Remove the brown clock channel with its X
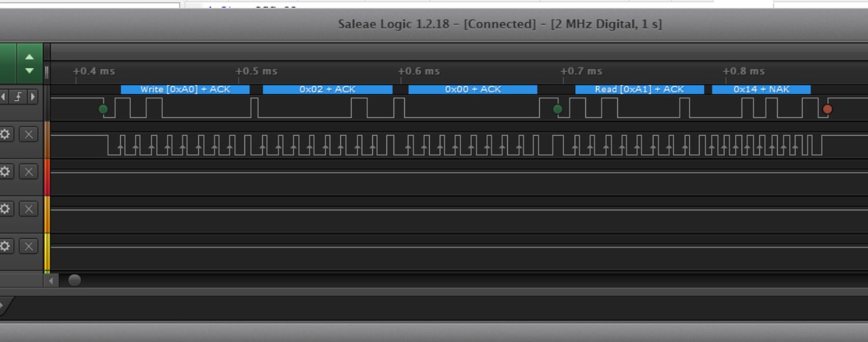 [28, 134]
